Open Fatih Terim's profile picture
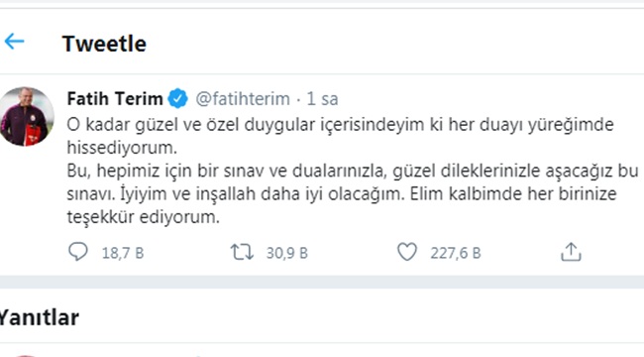The height and width of the screenshot is (357, 644). pos(27,116)
